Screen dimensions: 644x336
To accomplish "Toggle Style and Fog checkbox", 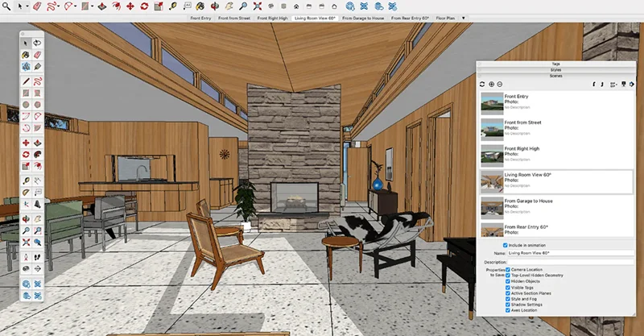I will coord(508,299).
